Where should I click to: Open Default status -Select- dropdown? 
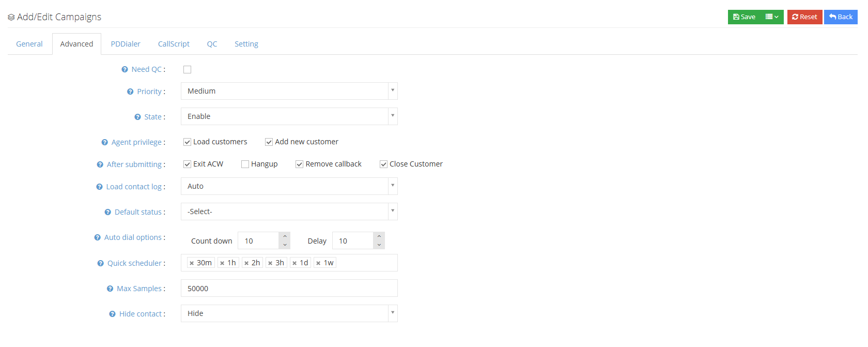289,212
